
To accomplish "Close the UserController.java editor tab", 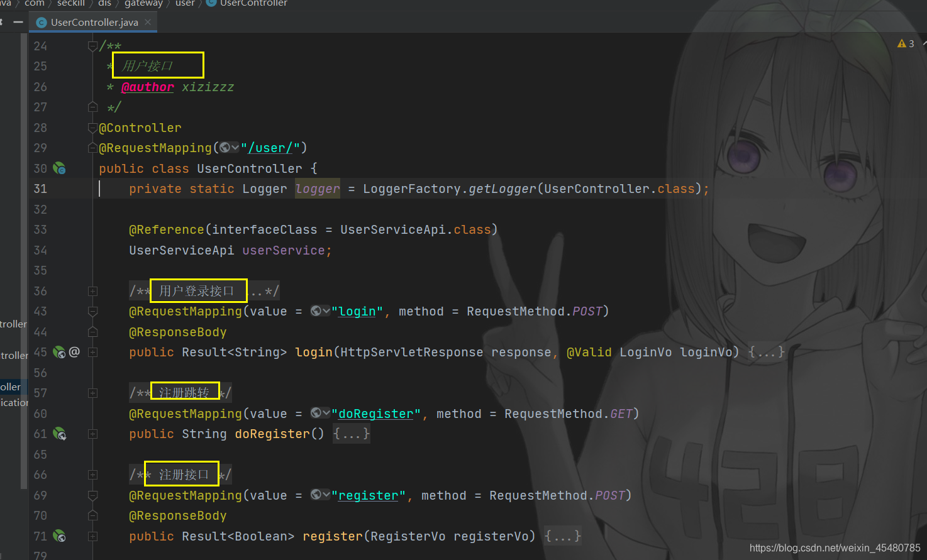I will point(148,22).
